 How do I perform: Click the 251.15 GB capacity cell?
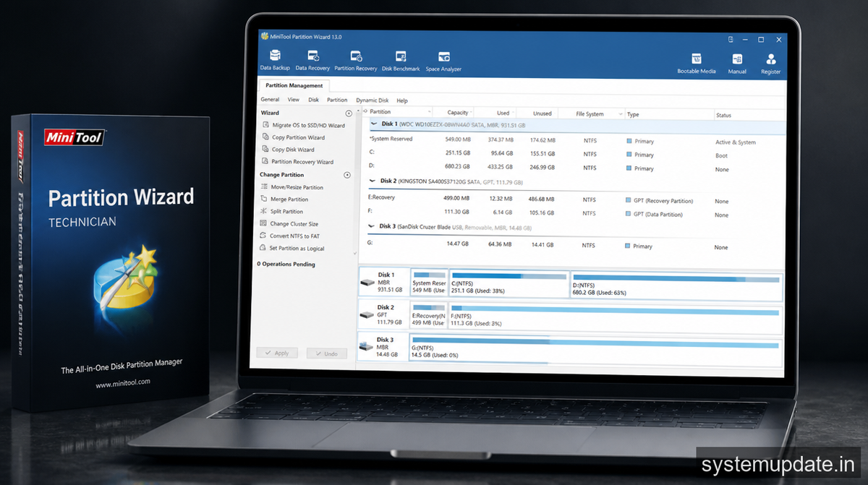459,153
